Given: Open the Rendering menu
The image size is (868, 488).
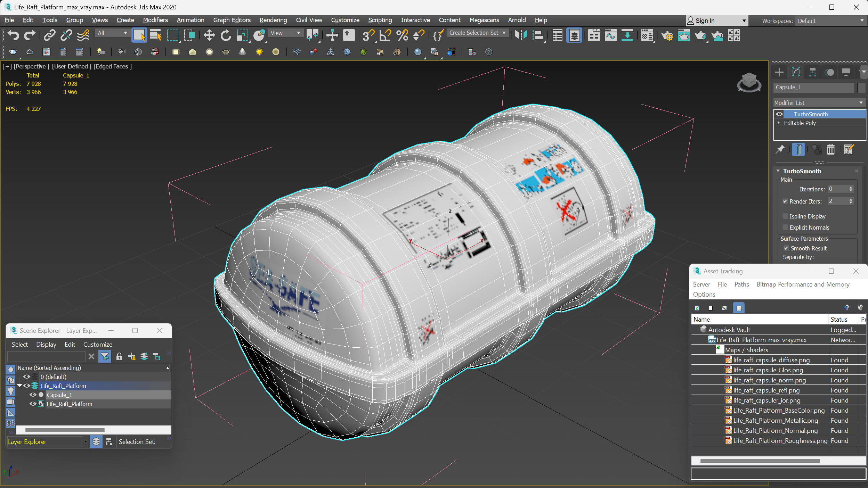Looking at the screenshot, I should point(272,20).
